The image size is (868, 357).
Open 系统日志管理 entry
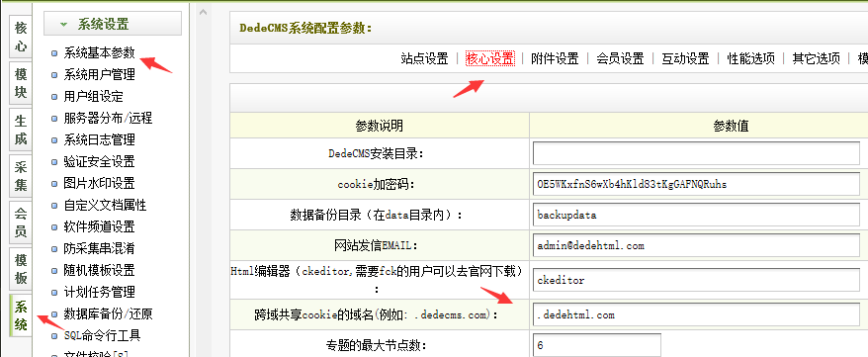tap(99, 140)
